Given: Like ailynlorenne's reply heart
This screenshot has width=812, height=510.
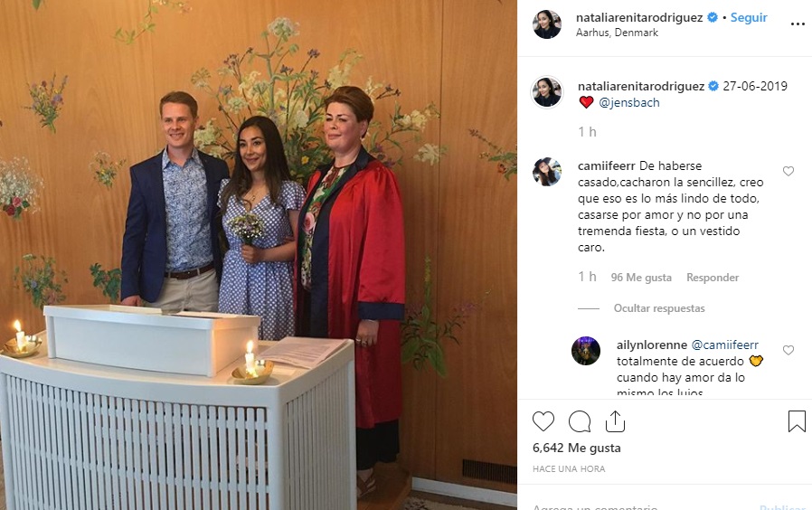Looking at the screenshot, I should [x=788, y=351].
